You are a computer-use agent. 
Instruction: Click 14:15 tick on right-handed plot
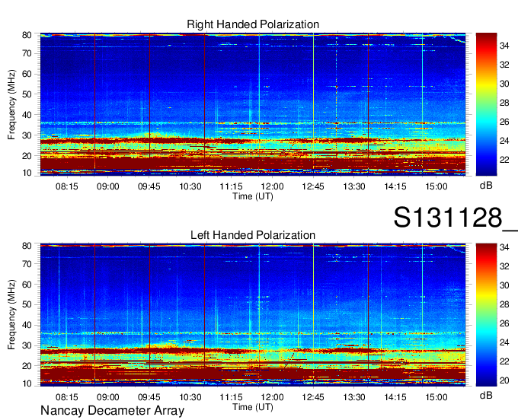pyautogui.click(x=395, y=186)
